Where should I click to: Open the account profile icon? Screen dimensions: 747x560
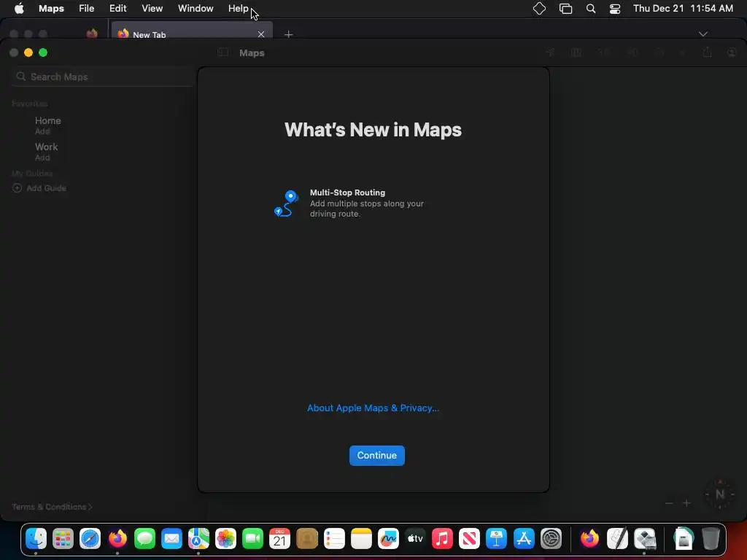(x=732, y=52)
